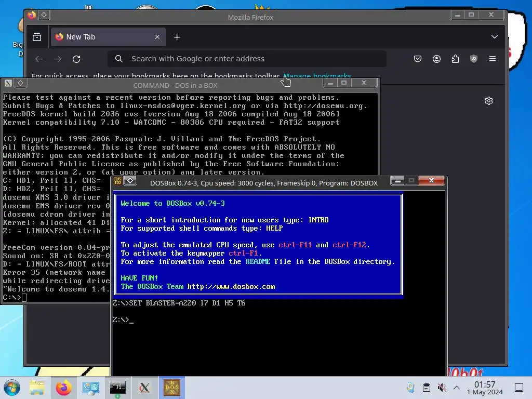The width and height of the screenshot is (532, 399).
Task: Click the Welcome to DOSBox v0.74-3 heading
Action: point(172,203)
